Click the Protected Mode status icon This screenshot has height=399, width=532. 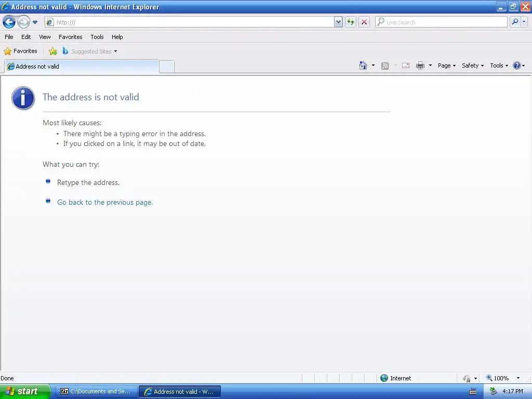coord(467,378)
